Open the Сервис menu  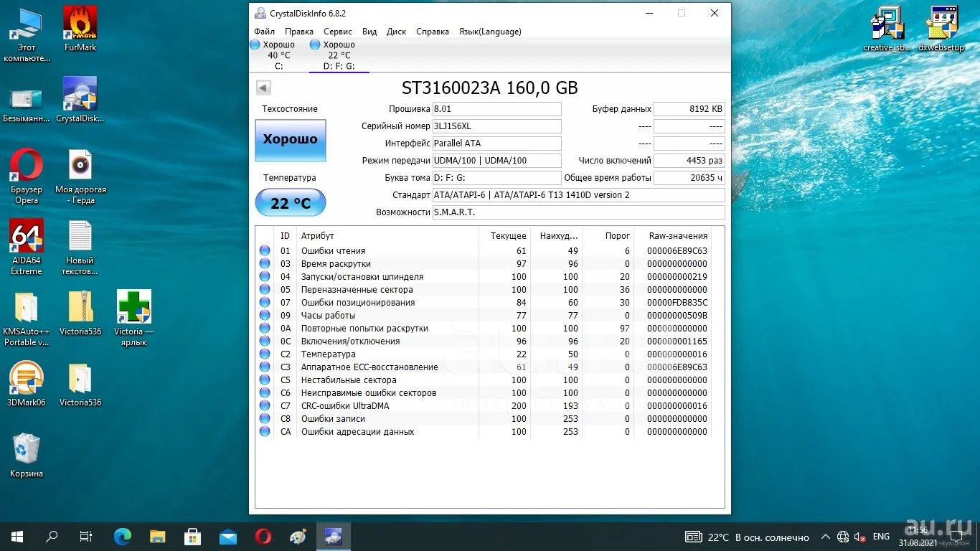(x=338, y=32)
